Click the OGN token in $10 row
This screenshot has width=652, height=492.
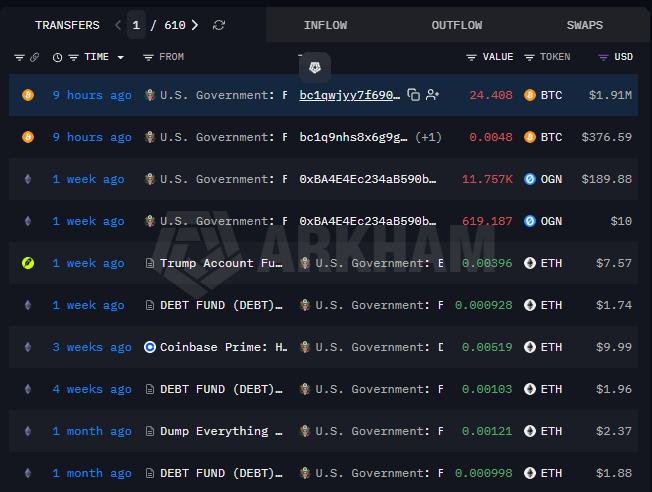(x=543, y=221)
